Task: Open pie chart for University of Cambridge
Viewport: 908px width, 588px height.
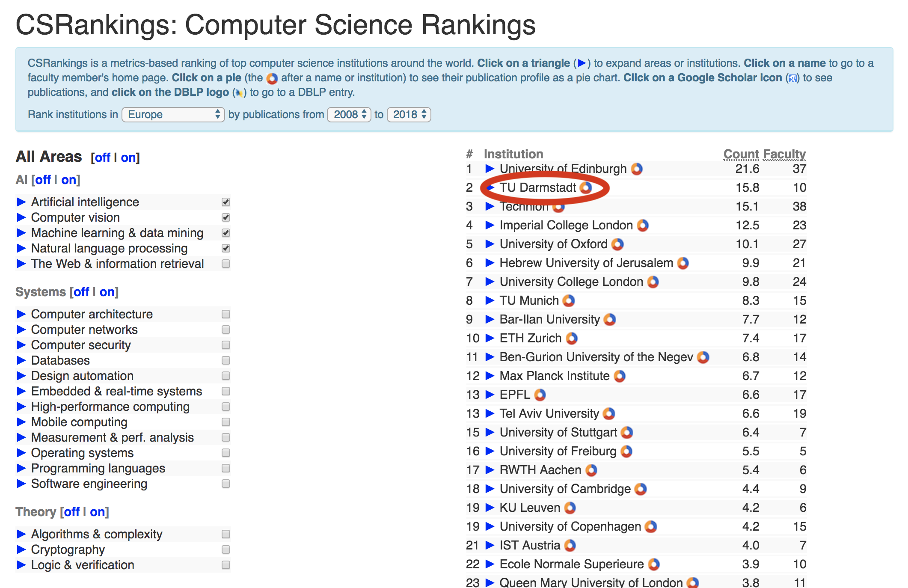Action: [x=641, y=489]
